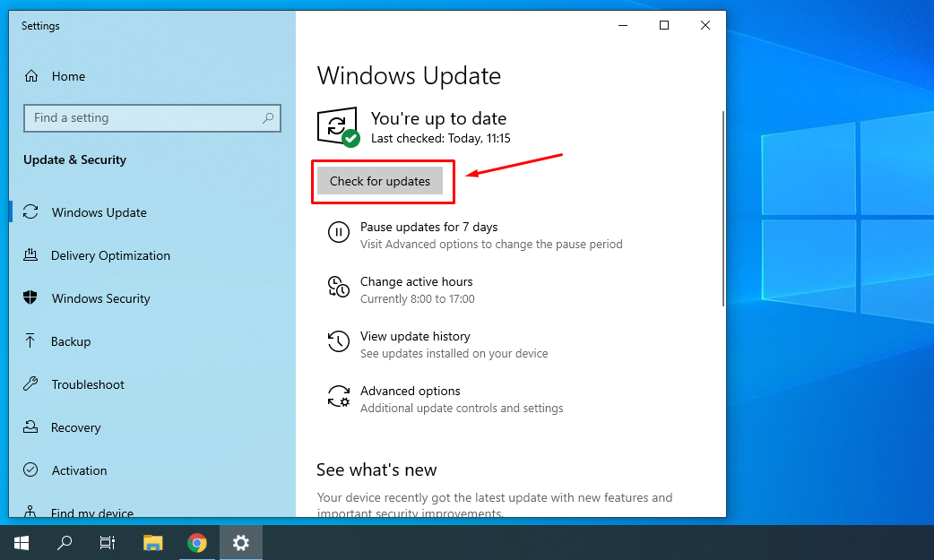The height and width of the screenshot is (560, 934).
Task: Click the "Update & Security" section heading
Action: [75, 159]
